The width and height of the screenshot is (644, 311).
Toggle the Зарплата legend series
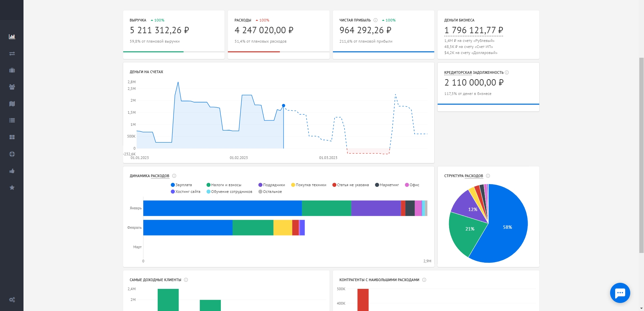(x=182, y=185)
